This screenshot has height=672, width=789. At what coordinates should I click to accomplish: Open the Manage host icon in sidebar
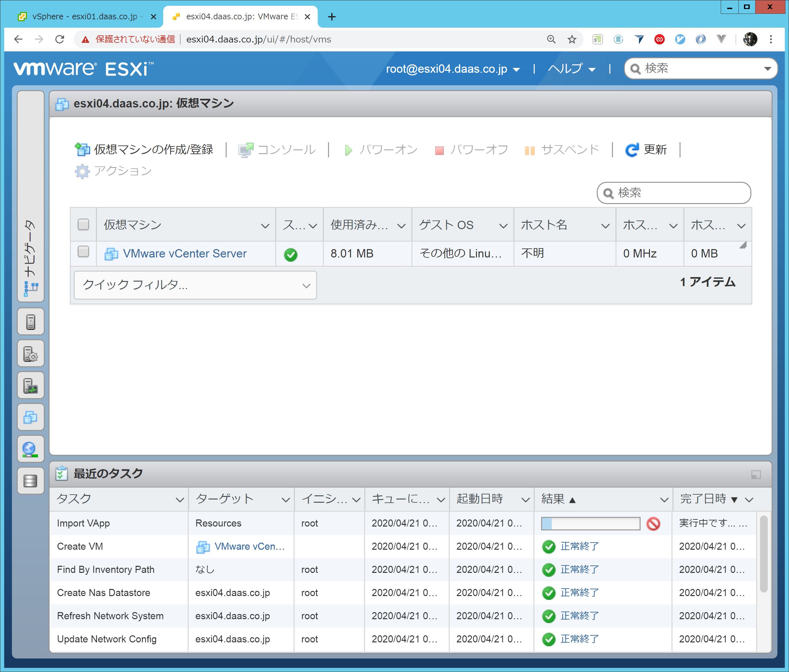coord(31,354)
